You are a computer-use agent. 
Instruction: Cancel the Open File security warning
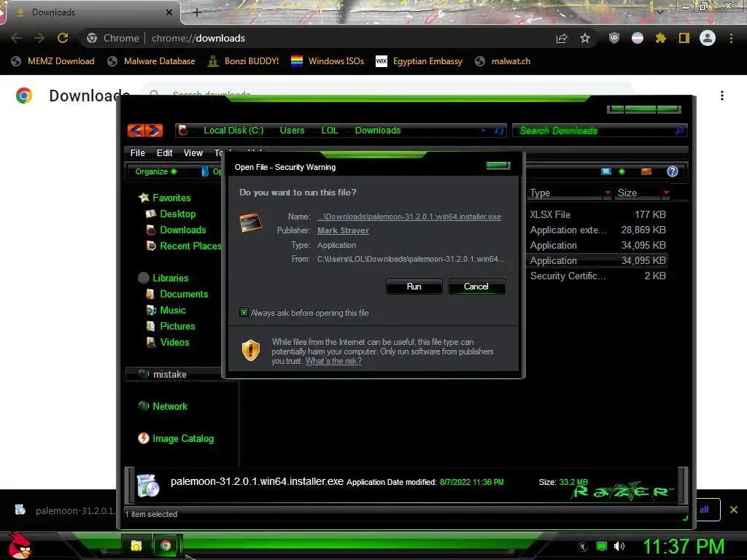[476, 286]
